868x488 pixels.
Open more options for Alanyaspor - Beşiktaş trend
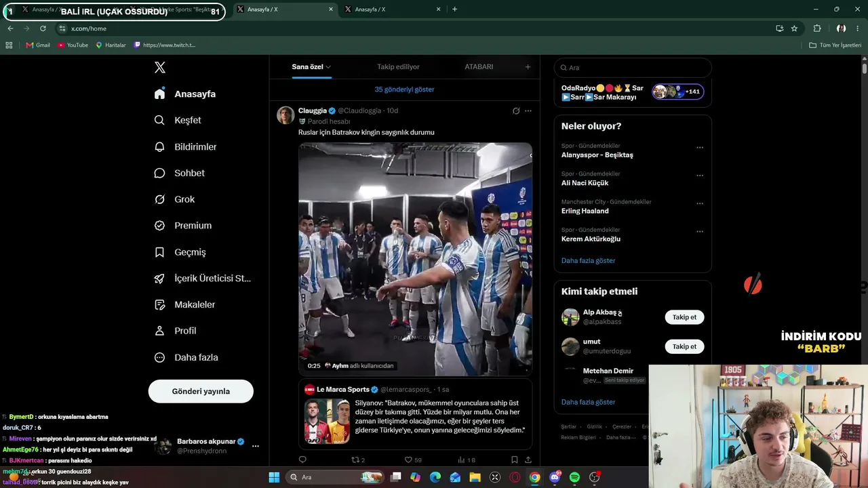tap(700, 147)
